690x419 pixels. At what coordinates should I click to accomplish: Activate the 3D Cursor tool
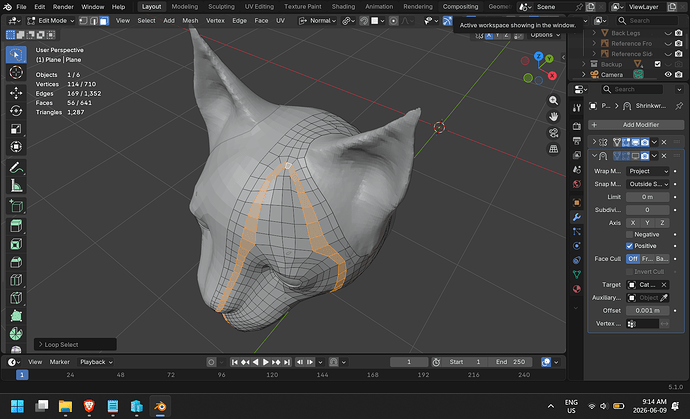pyautogui.click(x=16, y=72)
